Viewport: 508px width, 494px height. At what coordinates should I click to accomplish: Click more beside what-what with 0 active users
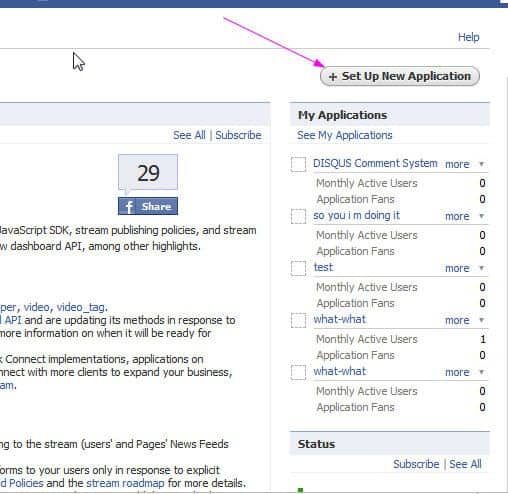[x=457, y=372]
